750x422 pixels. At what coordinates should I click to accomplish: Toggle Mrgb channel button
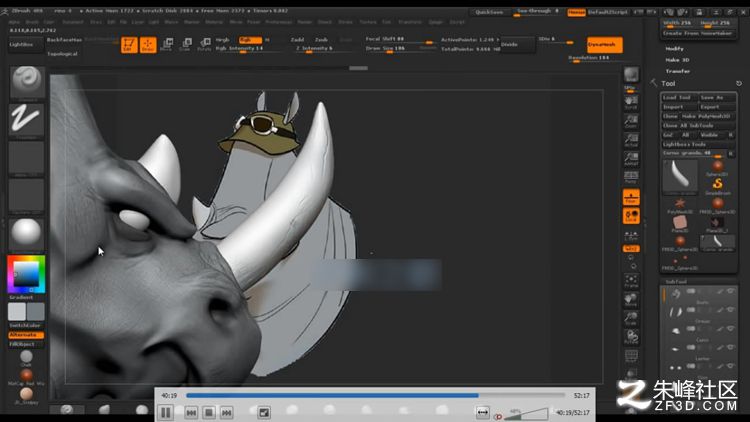coord(222,40)
